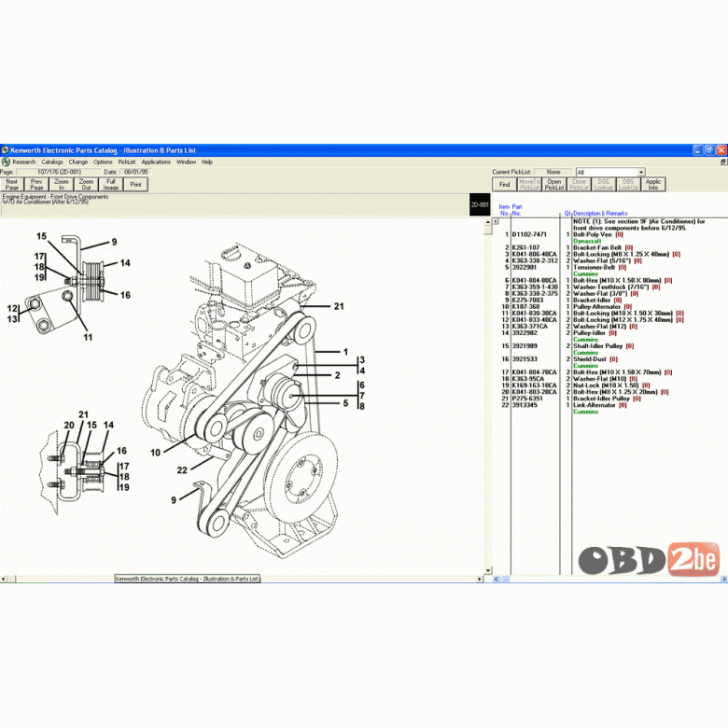The height and width of the screenshot is (728, 728).
Task: Click the Next Page button
Action: 12,184
